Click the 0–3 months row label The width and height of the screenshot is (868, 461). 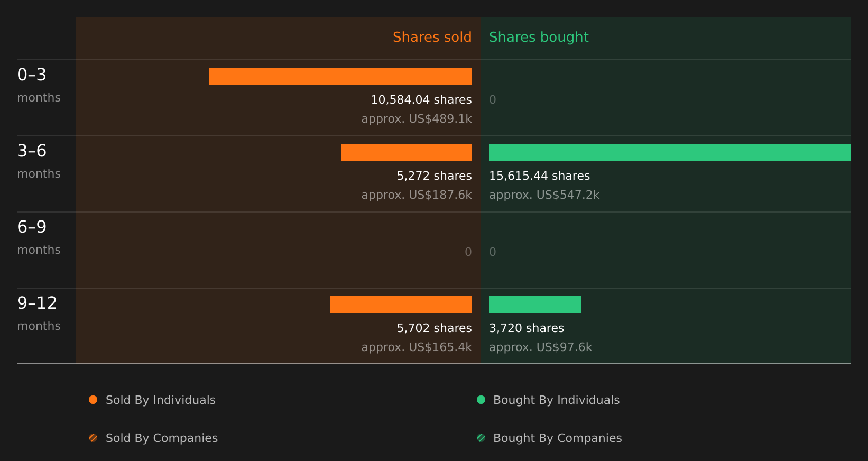coord(39,85)
